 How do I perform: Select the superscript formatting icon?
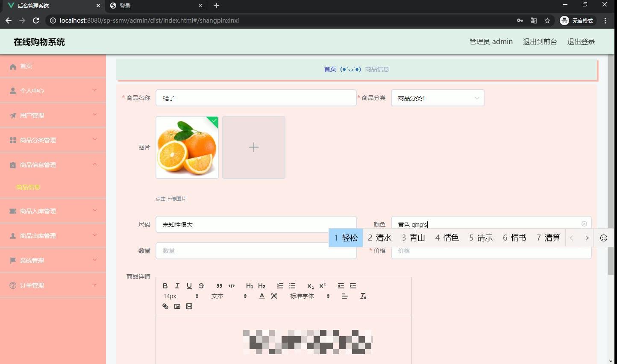click(323, 286)
